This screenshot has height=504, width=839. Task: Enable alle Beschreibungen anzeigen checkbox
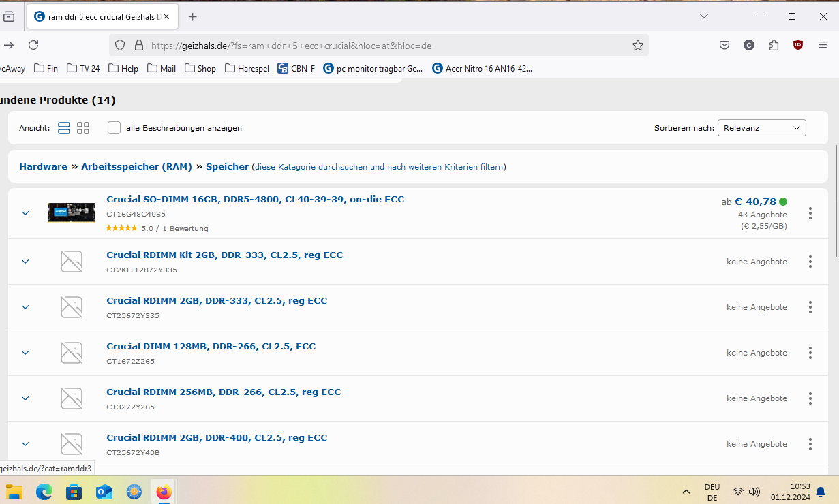coord(114,128)
